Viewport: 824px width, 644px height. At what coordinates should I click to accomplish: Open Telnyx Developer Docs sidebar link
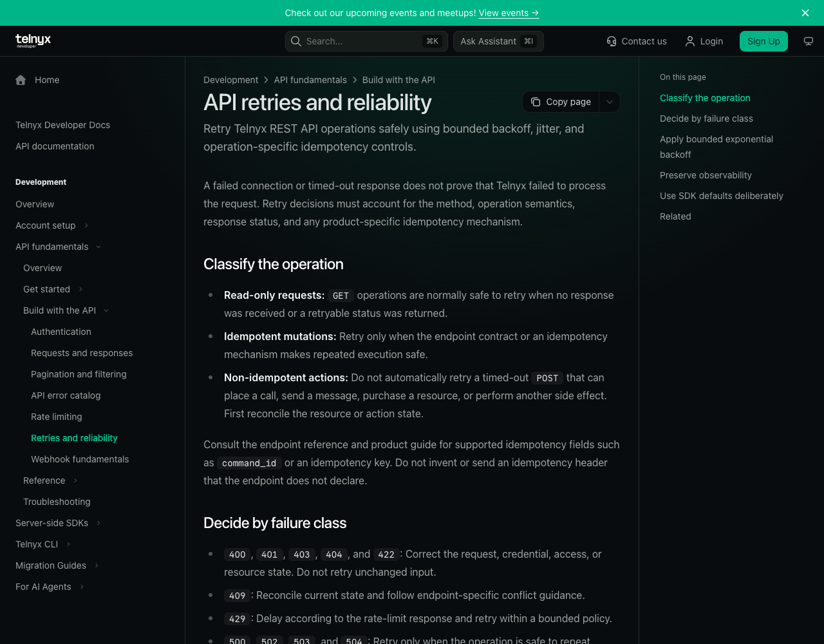click(62, 125)
